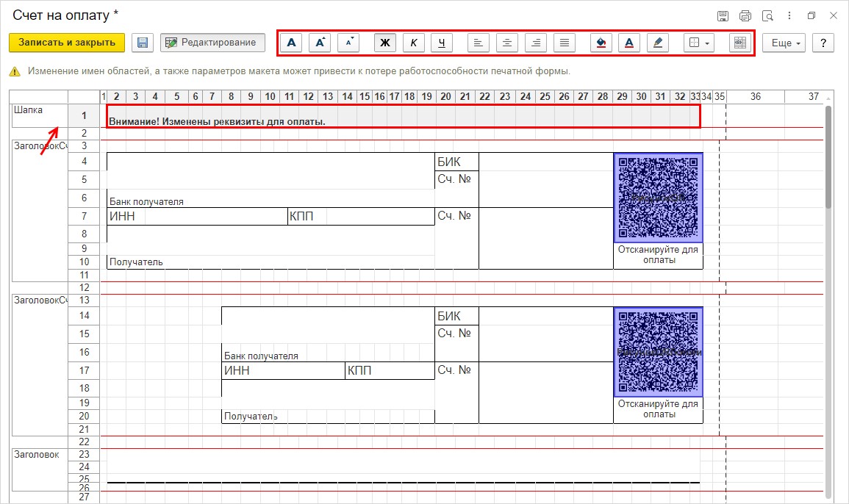Open the vertical three-dot menu
This screenshot has width=849, height=504.
pos(789,15)
